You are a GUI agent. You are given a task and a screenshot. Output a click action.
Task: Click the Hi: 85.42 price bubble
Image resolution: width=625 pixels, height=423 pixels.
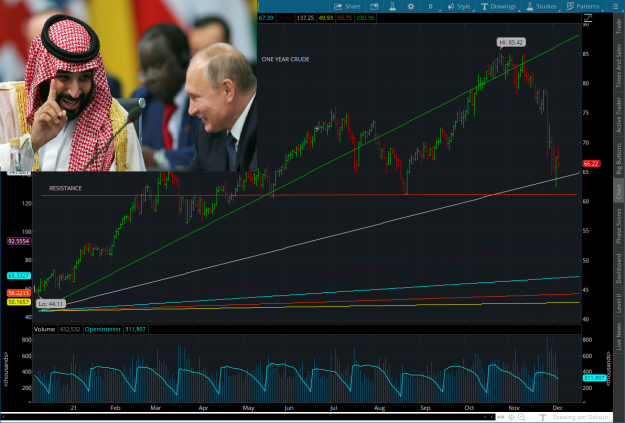point(511,42)
